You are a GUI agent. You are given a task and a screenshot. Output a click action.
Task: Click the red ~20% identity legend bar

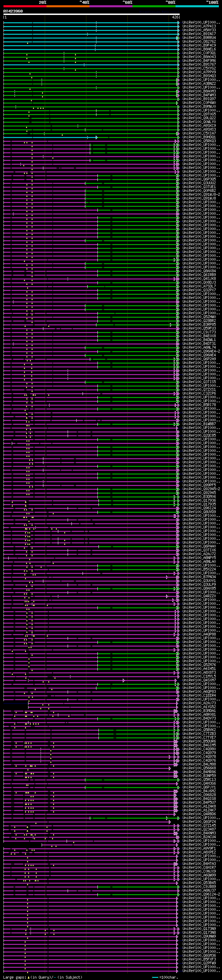click(x=25, y=6)
